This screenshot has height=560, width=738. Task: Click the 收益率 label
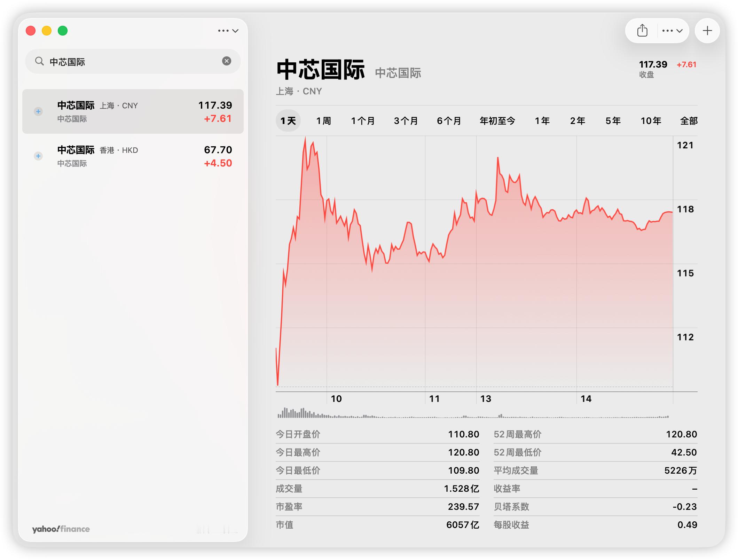tap(507, 489)
